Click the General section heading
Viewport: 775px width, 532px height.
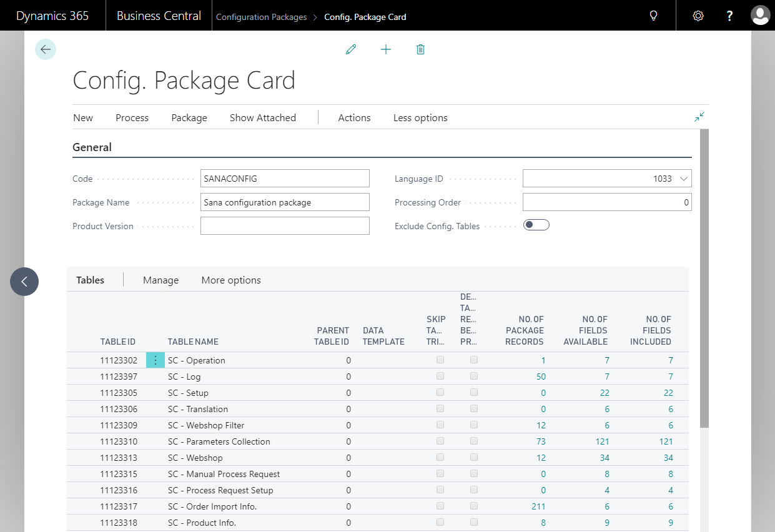[92, 147]
